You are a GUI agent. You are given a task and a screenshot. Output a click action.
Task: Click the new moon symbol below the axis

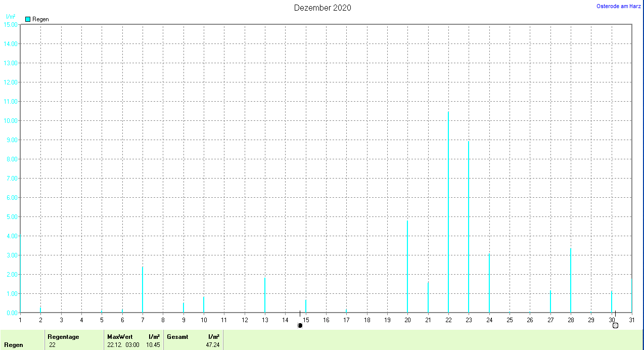pyautogui.click(x=300, y=325)
